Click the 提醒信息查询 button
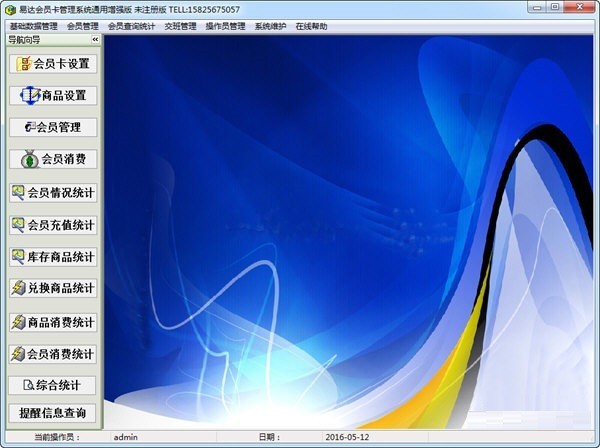This screenshot has width=600, height=448. (53, 412)
